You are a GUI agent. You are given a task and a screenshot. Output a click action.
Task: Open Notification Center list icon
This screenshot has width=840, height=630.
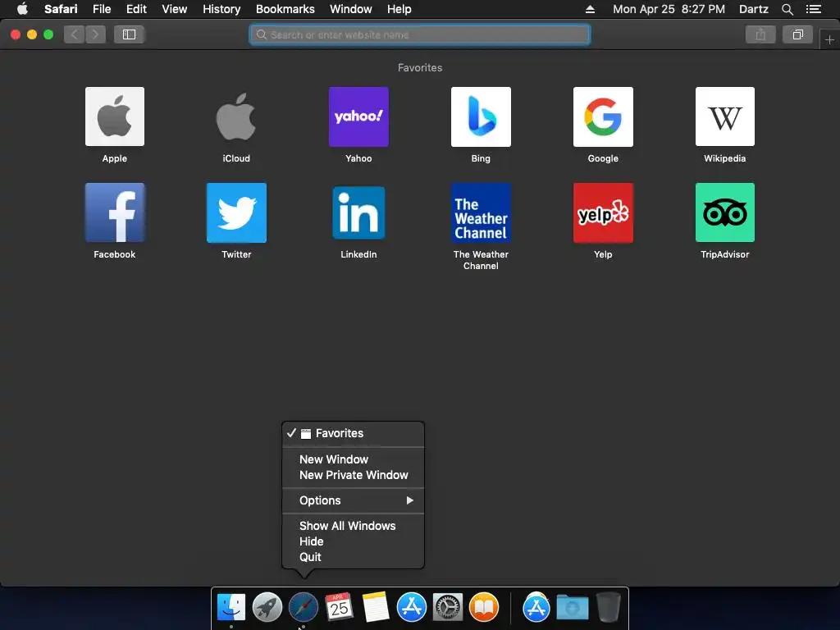point(813,9)
